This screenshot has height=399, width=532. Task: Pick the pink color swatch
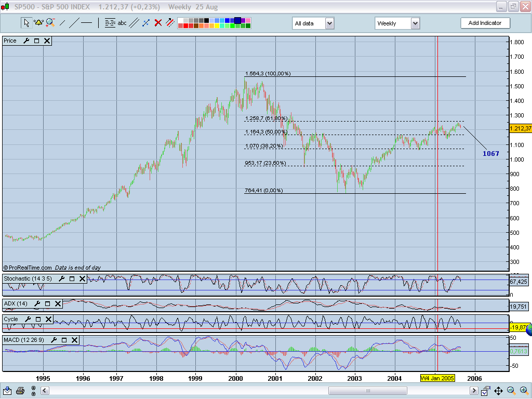[248, 20]
